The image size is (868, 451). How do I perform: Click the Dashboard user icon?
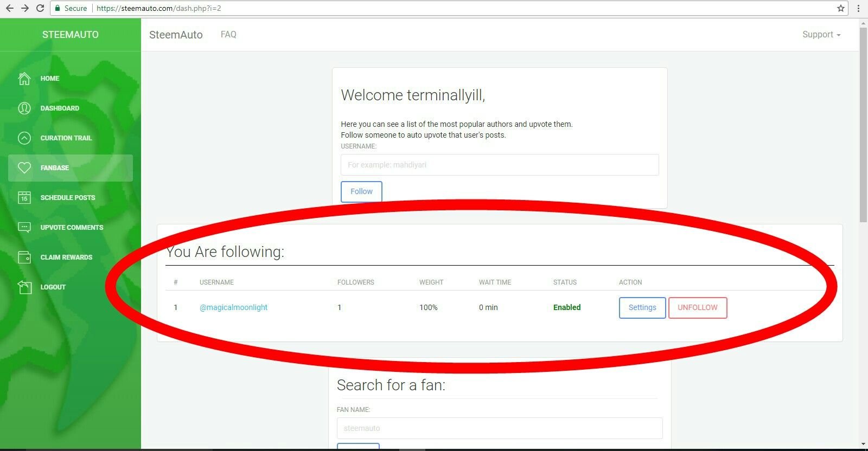(x=24, y=108)
